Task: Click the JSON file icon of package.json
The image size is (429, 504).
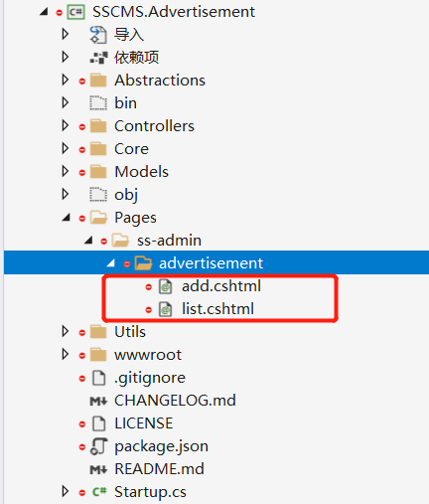Action: pos(98,446)
